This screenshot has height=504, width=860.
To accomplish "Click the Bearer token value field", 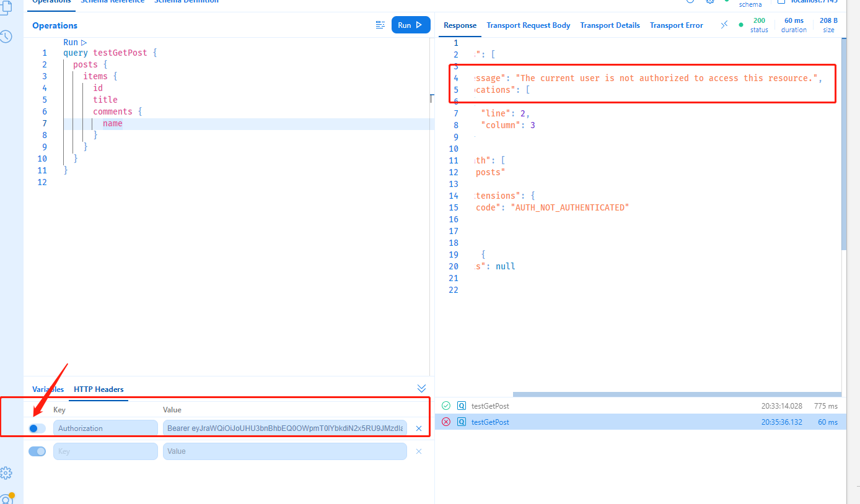I will pyautogui.click(x=285, y=428).
